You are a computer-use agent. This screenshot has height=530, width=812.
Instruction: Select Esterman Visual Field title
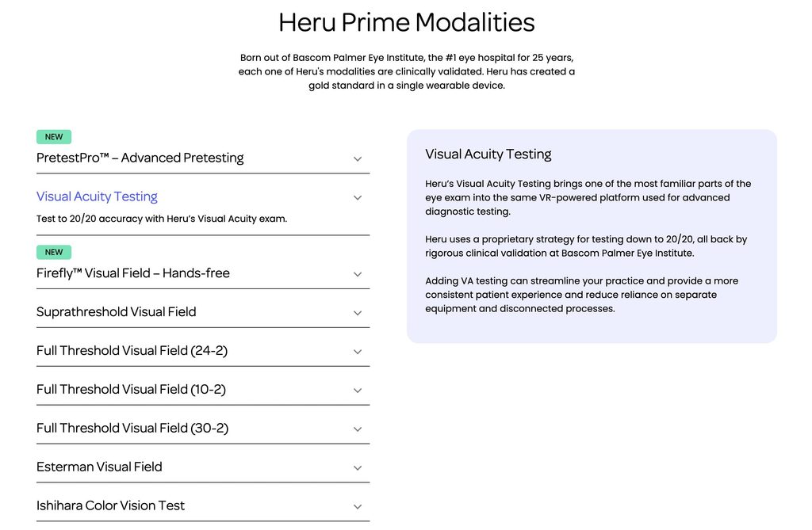tap(99, 467)
